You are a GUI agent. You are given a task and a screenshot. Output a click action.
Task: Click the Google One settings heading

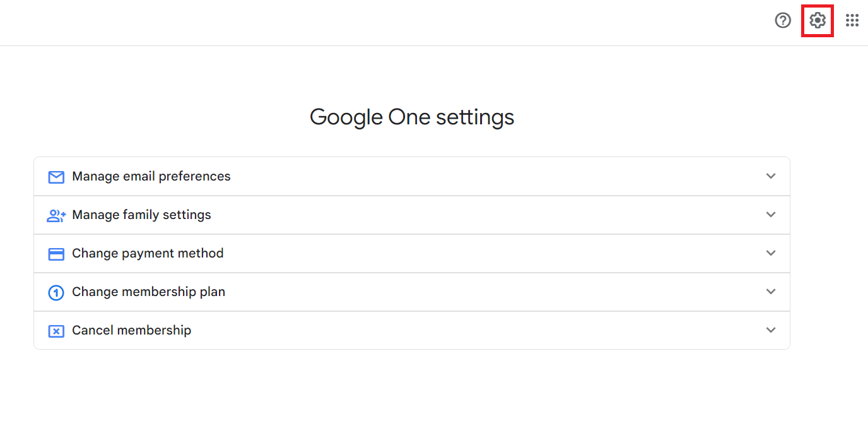(412, 117)
